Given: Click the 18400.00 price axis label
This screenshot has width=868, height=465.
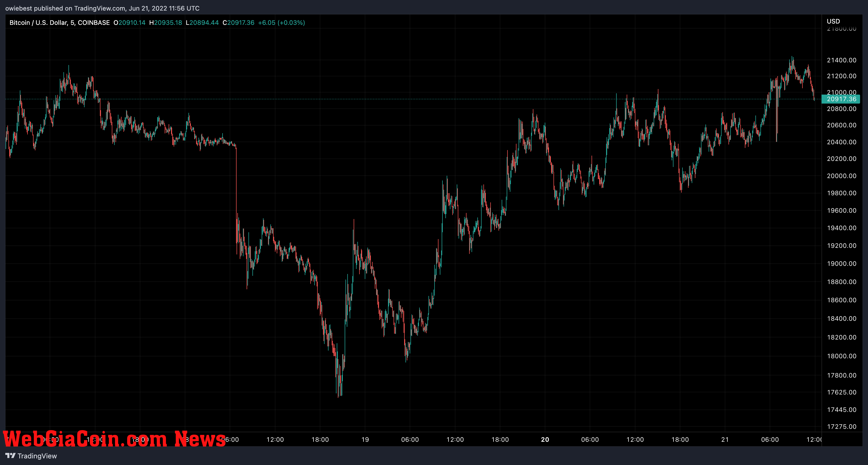Looking at the screenshot, I should pyautogui.click(x=841, y=319).
